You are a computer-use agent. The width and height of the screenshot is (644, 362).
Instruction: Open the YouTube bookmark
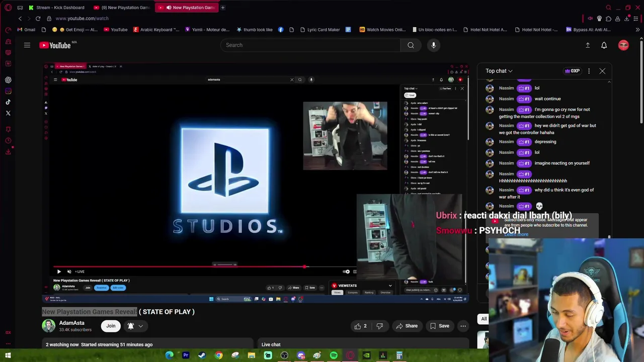116,30
